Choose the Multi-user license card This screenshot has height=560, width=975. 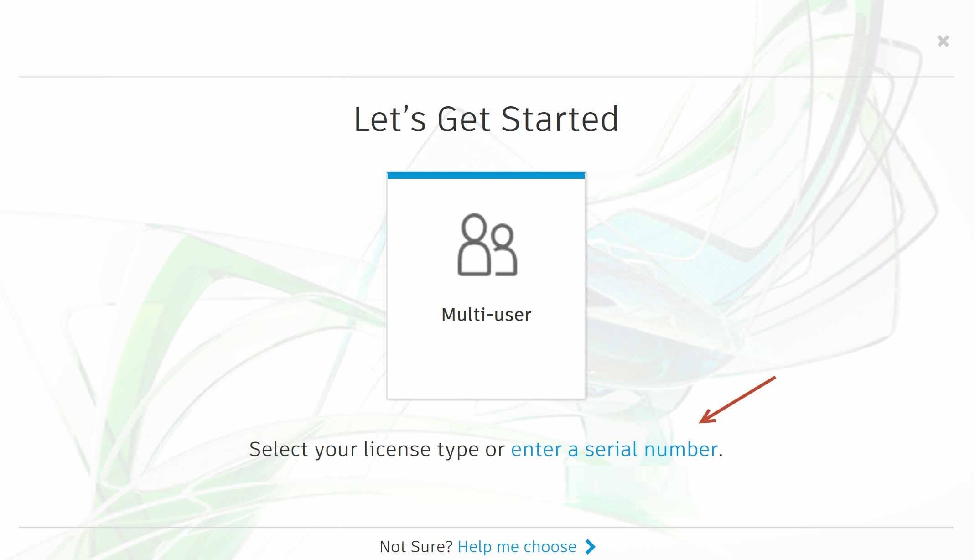click(x=486, y=285)
